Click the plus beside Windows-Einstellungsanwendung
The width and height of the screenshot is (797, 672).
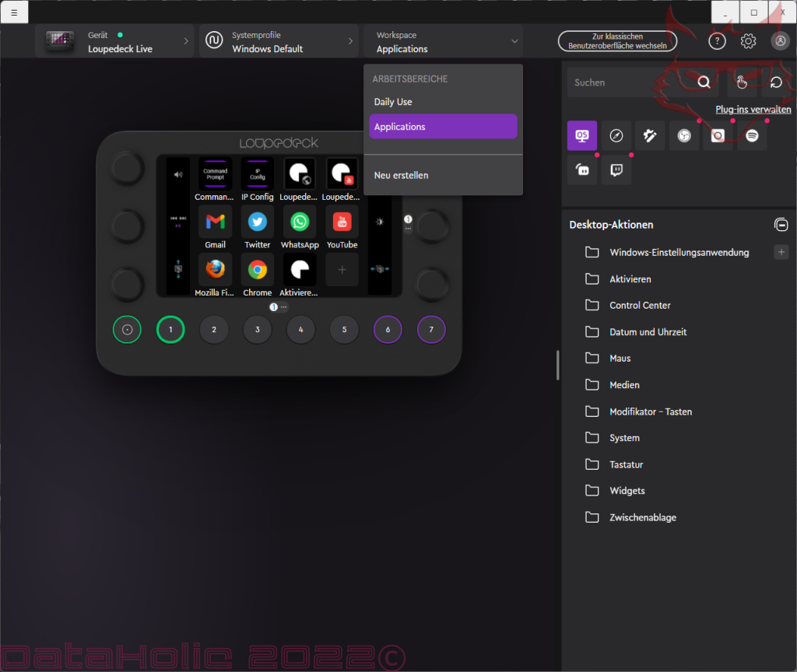tap(781, 252)
